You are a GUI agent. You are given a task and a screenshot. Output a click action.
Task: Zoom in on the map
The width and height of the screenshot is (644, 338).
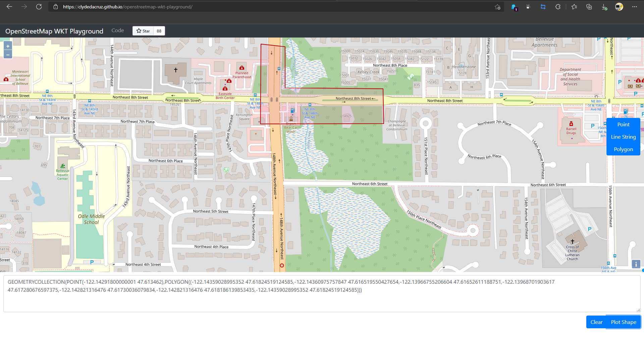click(8, 46)
